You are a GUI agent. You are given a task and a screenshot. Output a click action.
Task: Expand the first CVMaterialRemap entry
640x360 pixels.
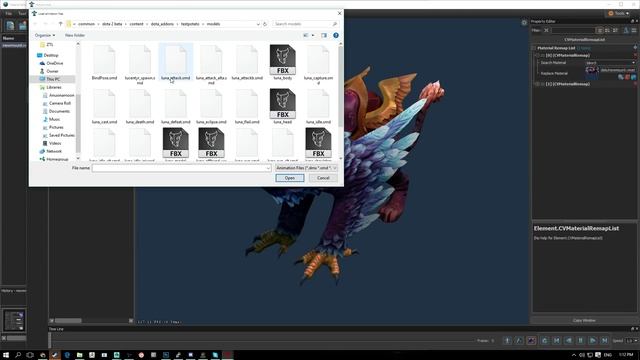click(x=538, y=56)
